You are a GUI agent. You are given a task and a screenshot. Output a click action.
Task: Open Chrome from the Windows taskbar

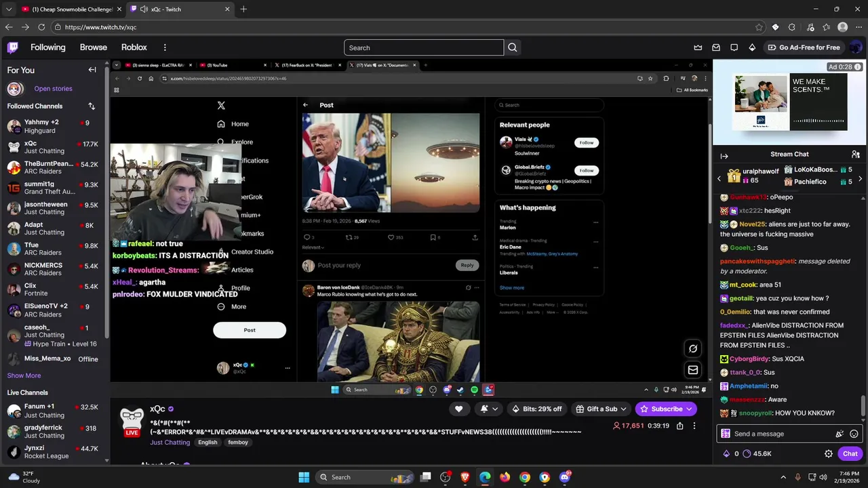(525, 477)
